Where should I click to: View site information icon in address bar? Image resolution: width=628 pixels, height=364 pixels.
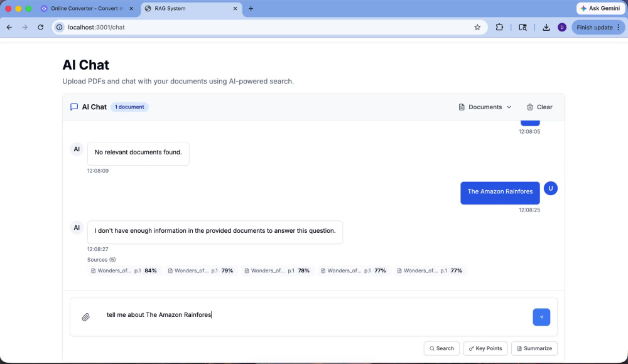click(x=59, y=27)
